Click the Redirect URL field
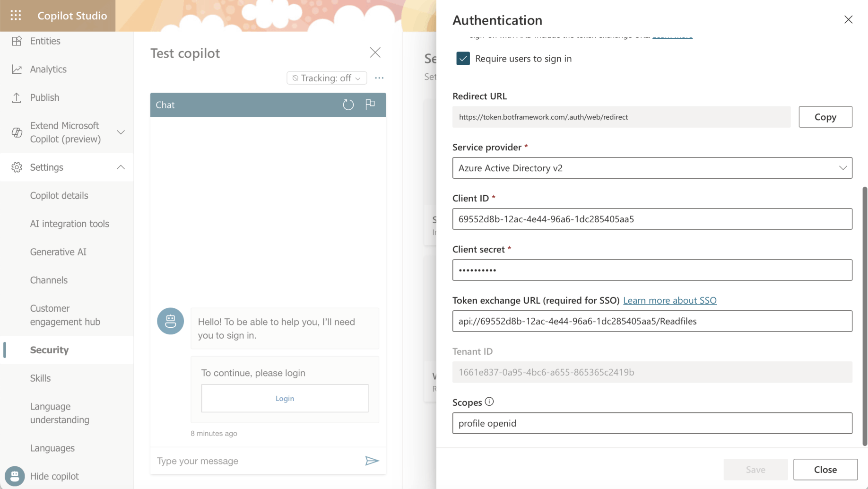Viewport: 868px width, 489px height. pos(621,117)
